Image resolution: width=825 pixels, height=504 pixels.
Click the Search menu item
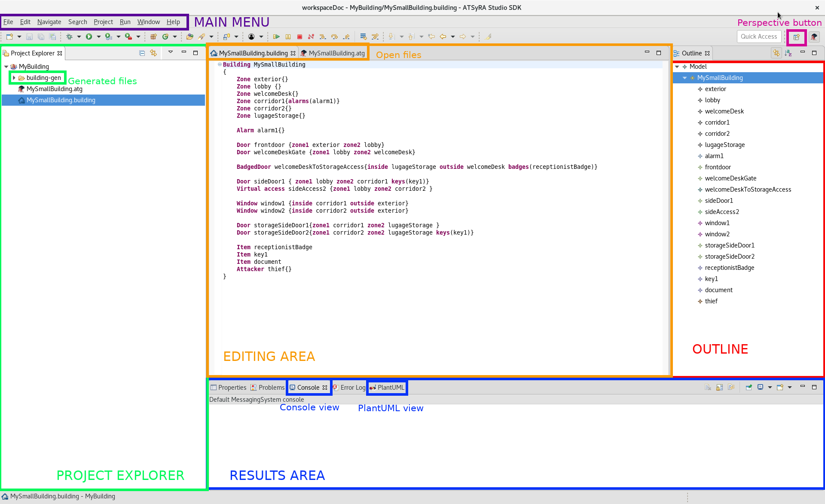click(77, 21)
